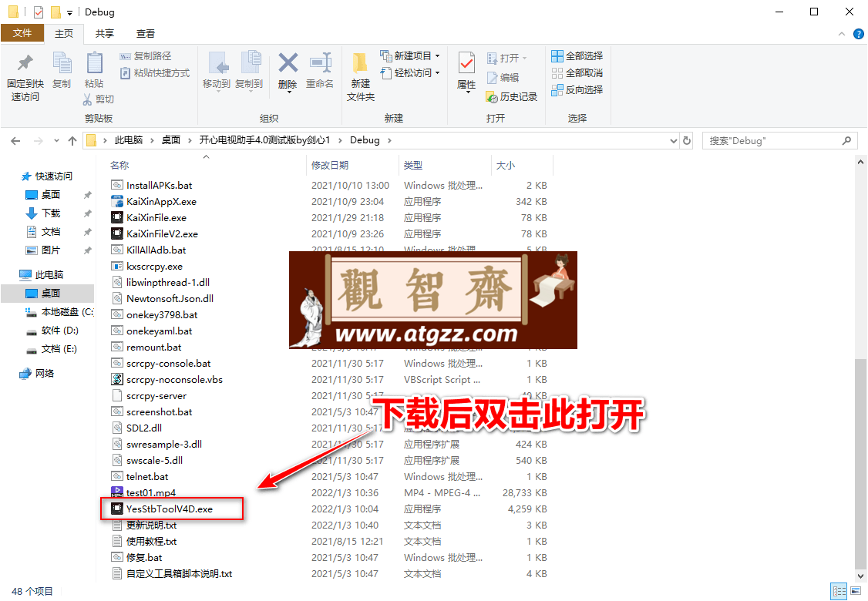Select the file scrcpy-noconsole.vbs

tap(174, 380)
